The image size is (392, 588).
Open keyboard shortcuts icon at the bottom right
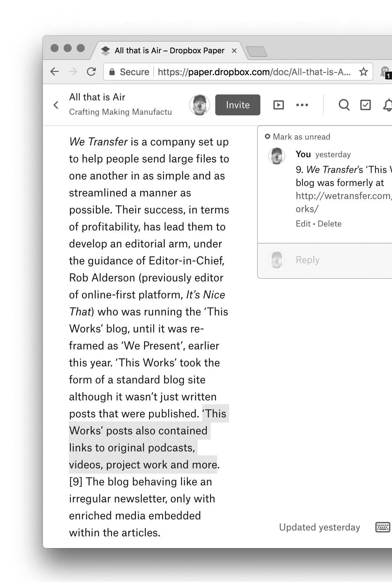[x=383, y=527]
